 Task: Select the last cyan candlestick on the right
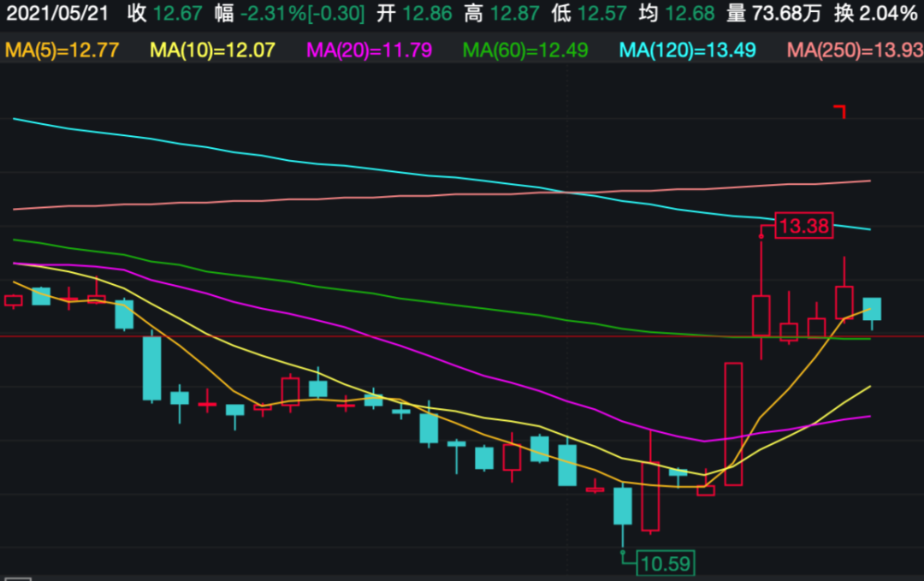[872, 309]
